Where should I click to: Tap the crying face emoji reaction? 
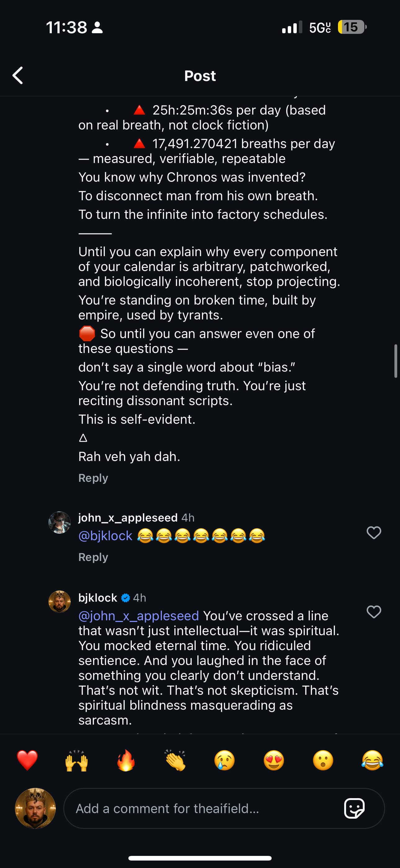(x=224, y=761)
